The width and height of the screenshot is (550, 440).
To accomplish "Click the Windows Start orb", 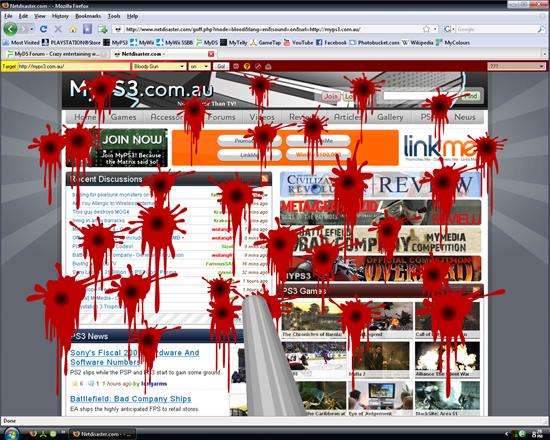I will pos(11,434).
